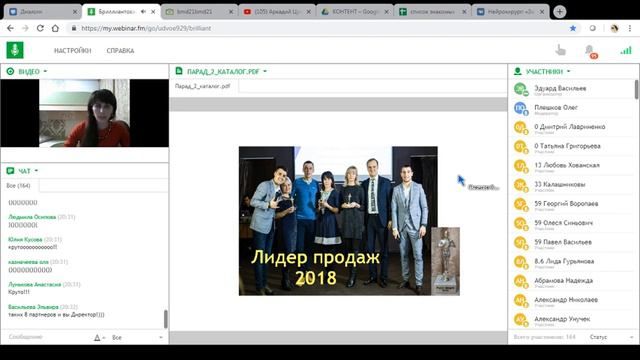Click the ЧАТ panel speech bubble icon
This screenshot has height=360, width=640.
click(10, 171)
